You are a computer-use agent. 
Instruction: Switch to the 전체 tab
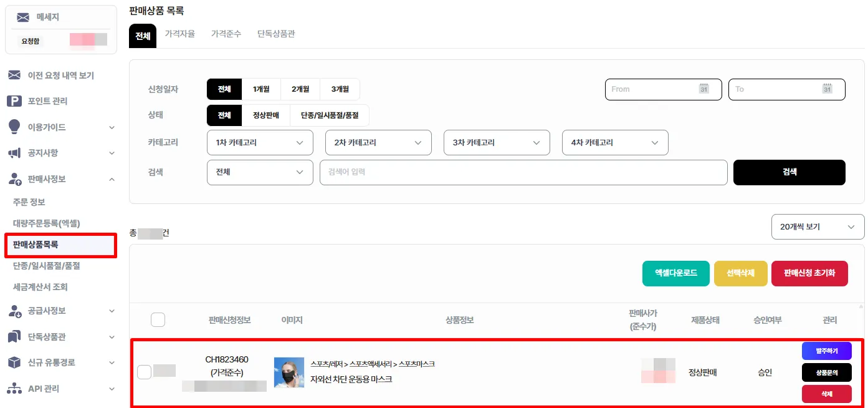143,36
